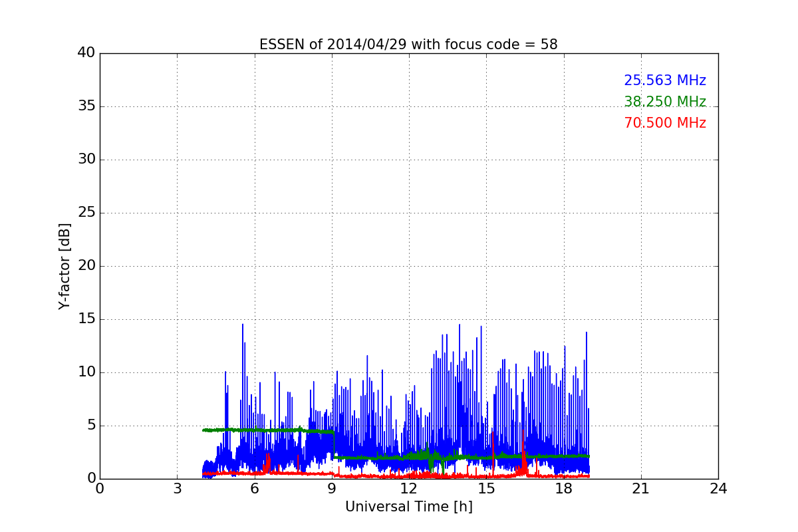This screenshot has width=798, height=532.
Task: Click the plot title "ESSEN of 2014/04/29"
Action: (408, 45)
